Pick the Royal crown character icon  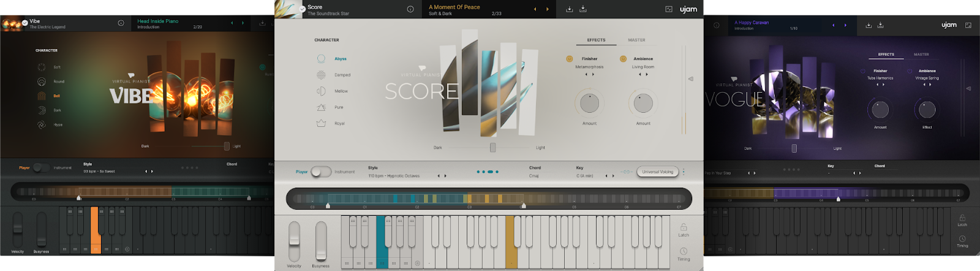click(321, 123)
